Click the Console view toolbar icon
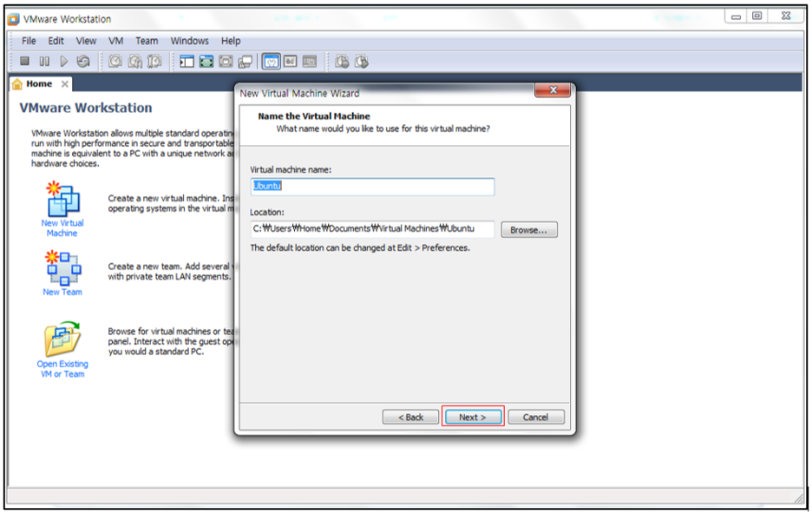 click(x=310, y=62)
